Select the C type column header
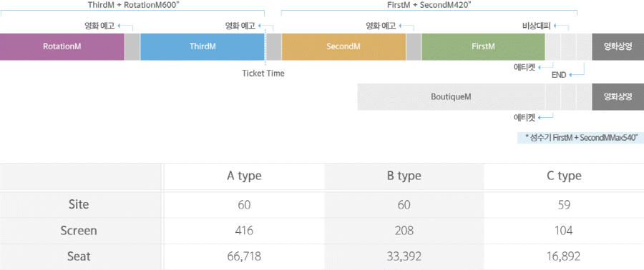The image size is (644, 270). pos(564,176)
